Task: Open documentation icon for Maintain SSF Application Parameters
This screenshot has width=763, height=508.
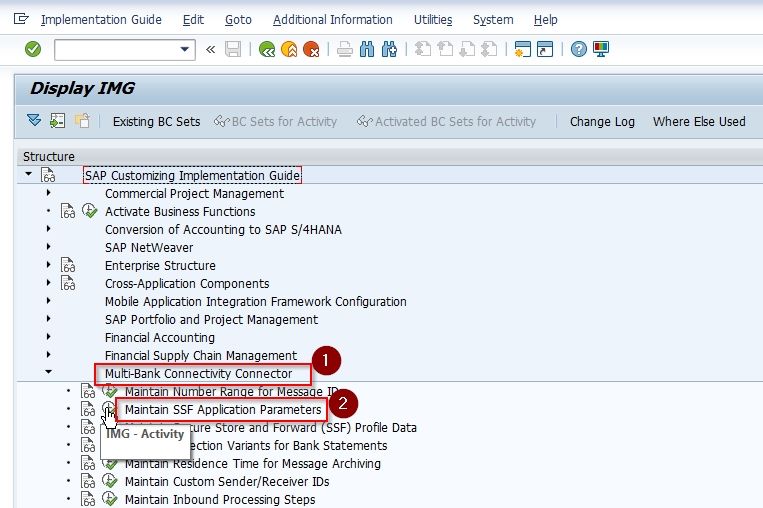Action: (88, 409)
